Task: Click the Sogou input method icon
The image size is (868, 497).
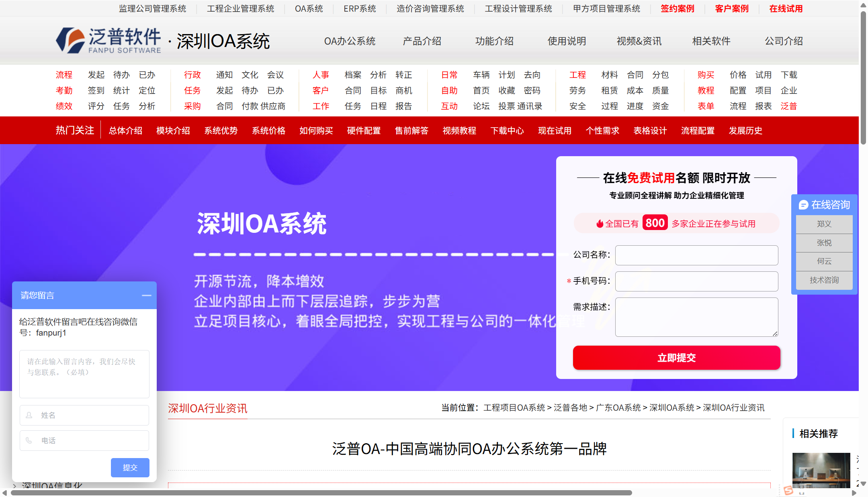Action: click(x=788, y=490)
